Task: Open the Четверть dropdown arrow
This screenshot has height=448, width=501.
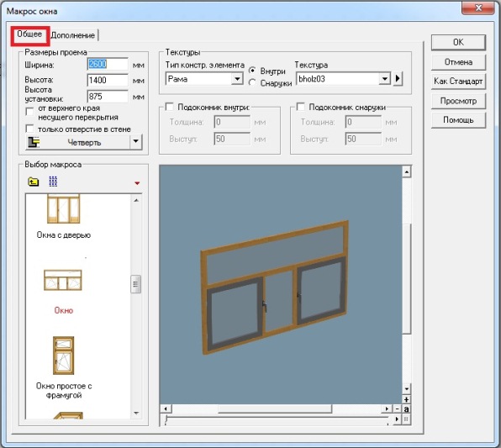Action: click(x=136, y=141)
